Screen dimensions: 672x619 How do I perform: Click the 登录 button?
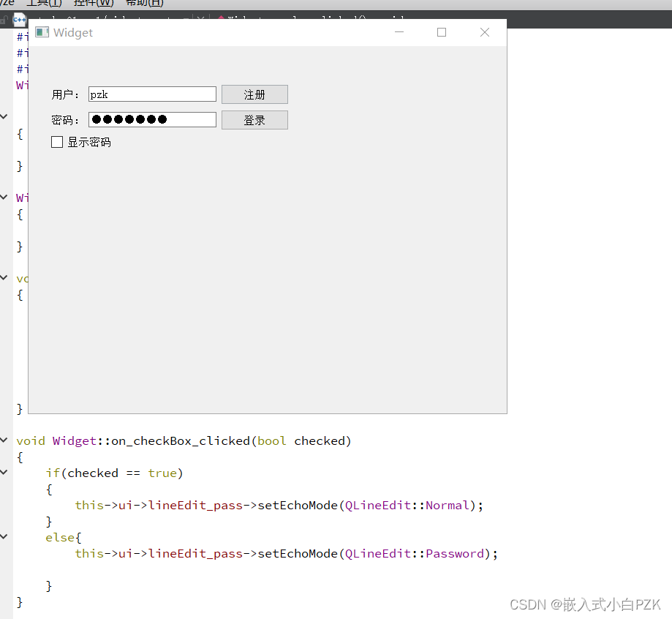pos(254,120)
